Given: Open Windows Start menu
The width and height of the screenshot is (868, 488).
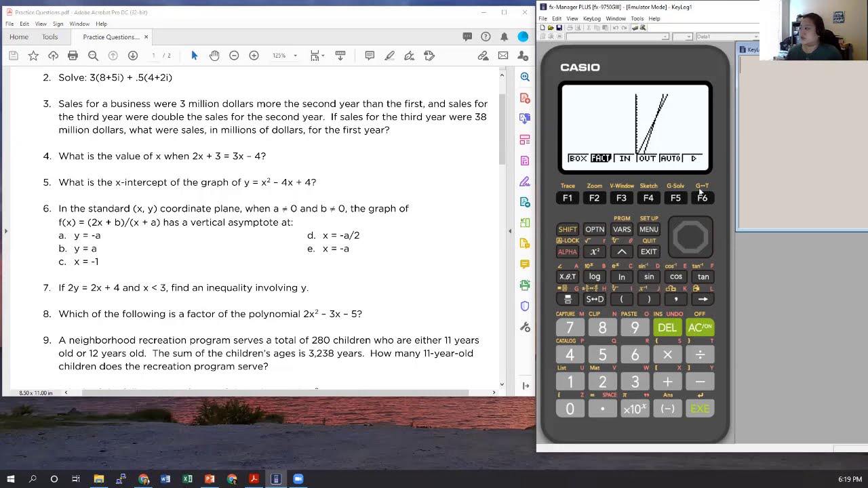Looking at the screenshot, I should 11,479.
